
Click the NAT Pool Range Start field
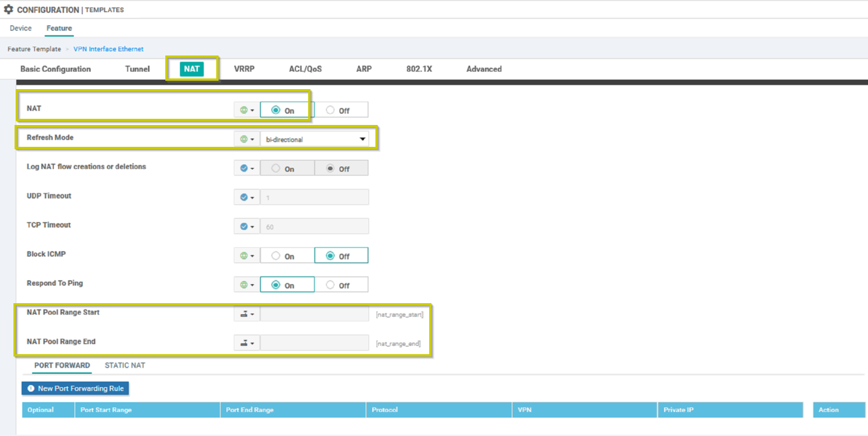[314, 314]
